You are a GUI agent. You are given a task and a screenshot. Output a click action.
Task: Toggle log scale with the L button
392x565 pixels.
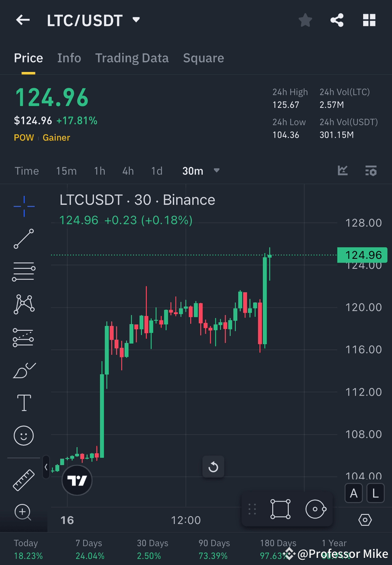point(374,493)
